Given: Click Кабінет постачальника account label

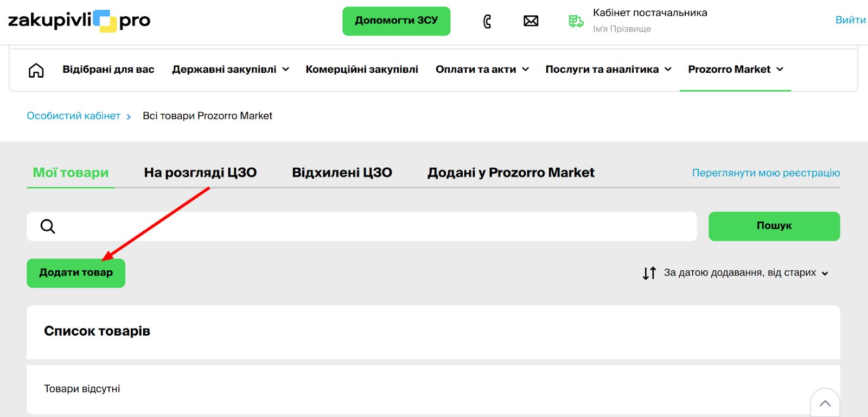Looking at the screenshot, I should (650, 12).
